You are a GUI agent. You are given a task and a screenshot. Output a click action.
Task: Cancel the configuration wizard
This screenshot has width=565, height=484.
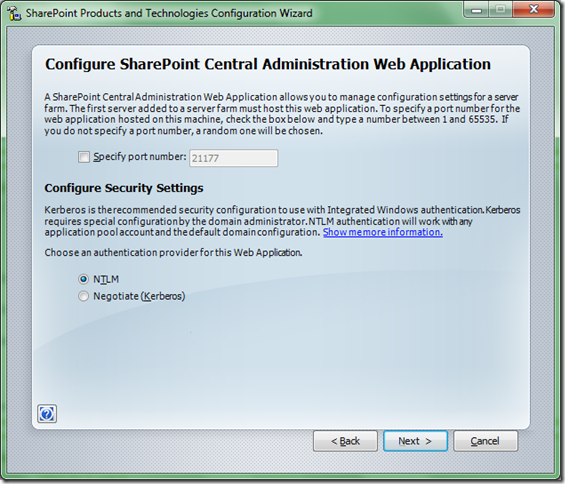pos(485,441)
